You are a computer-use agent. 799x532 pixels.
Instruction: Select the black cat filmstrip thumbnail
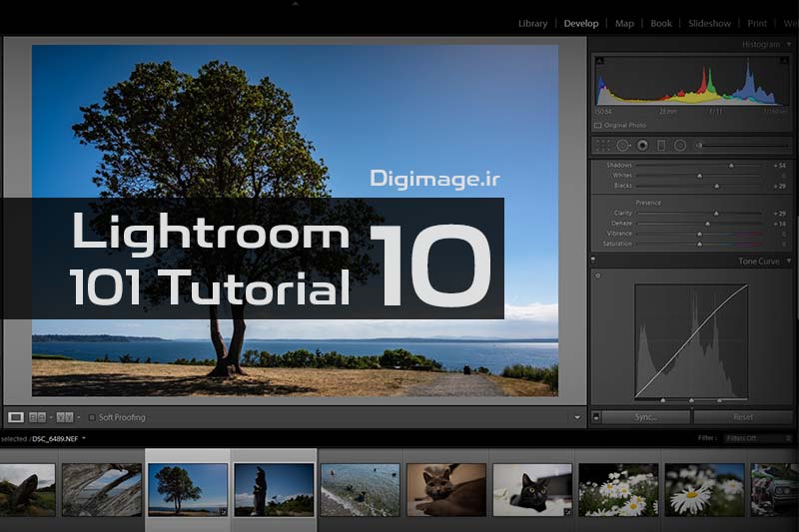pos(532,490)
